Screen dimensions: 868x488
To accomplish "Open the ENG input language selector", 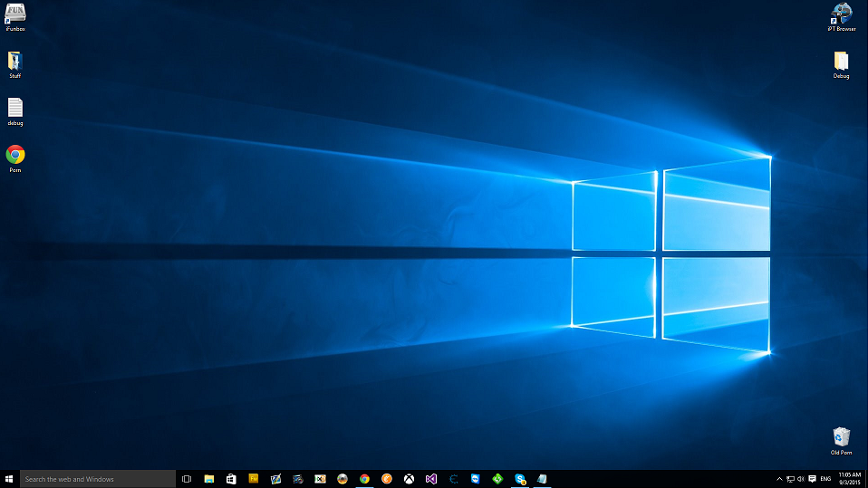I will click(825, 479).
